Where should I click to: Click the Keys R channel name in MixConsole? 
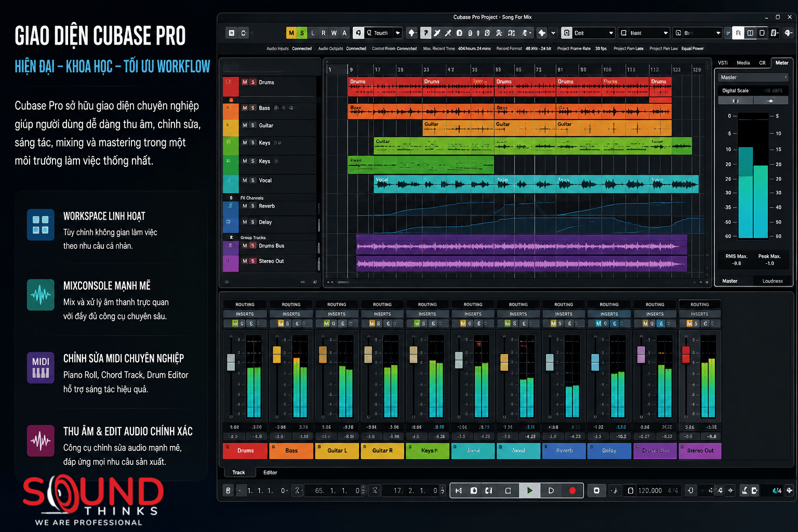click(428, 450)
